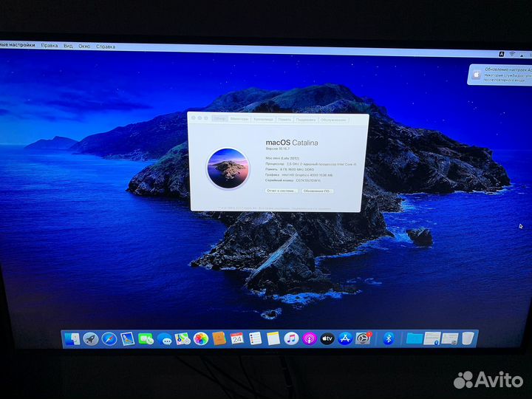The width and height of the screenshot is (532, 399).
Task: Click the Память 8 ГБ specification line
Action: tap(290, 169)
